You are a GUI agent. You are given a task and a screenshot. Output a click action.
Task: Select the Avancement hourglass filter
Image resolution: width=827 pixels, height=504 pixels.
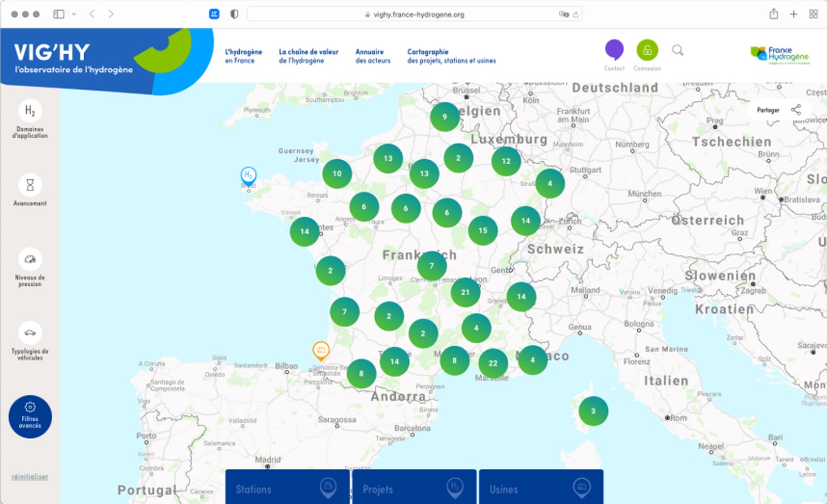30,185
